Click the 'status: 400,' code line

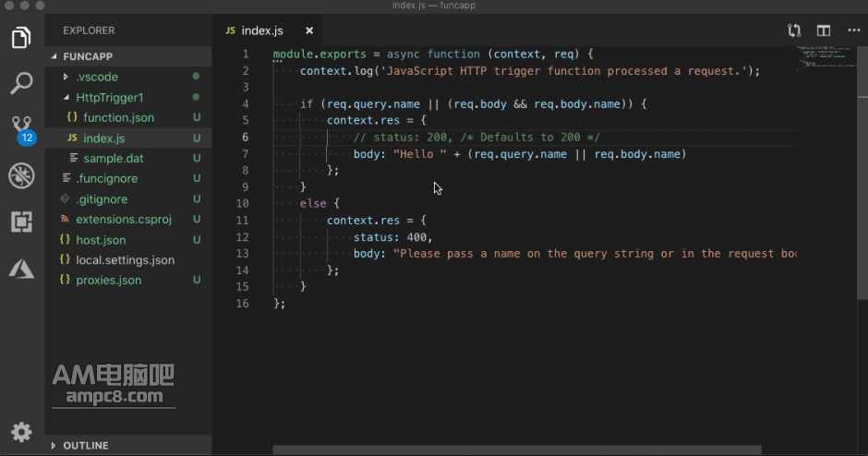pos(392,237)
